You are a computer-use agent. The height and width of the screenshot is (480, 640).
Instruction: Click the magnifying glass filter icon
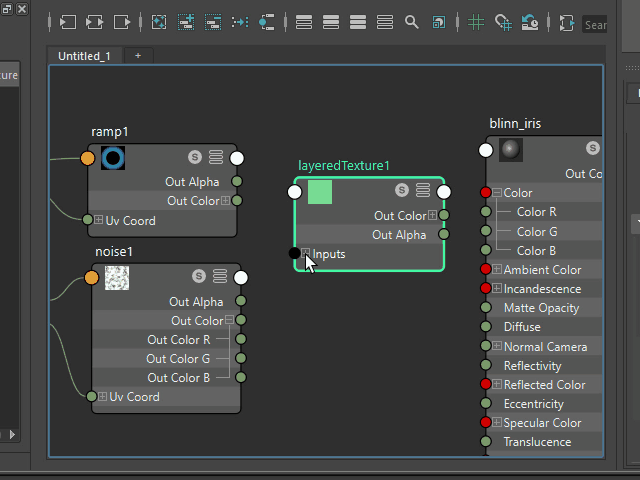[x=411, y=21]
